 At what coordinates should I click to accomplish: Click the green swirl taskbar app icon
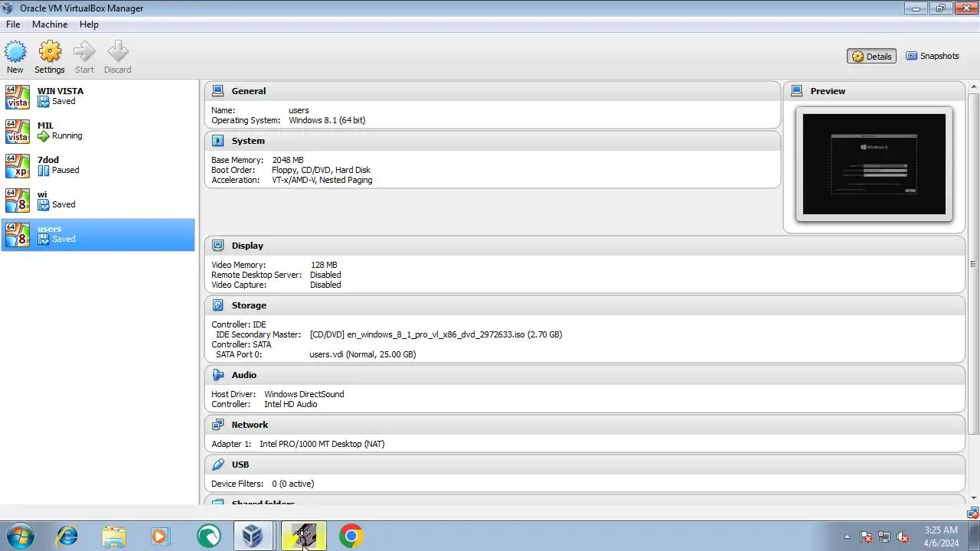coord(207,536)
